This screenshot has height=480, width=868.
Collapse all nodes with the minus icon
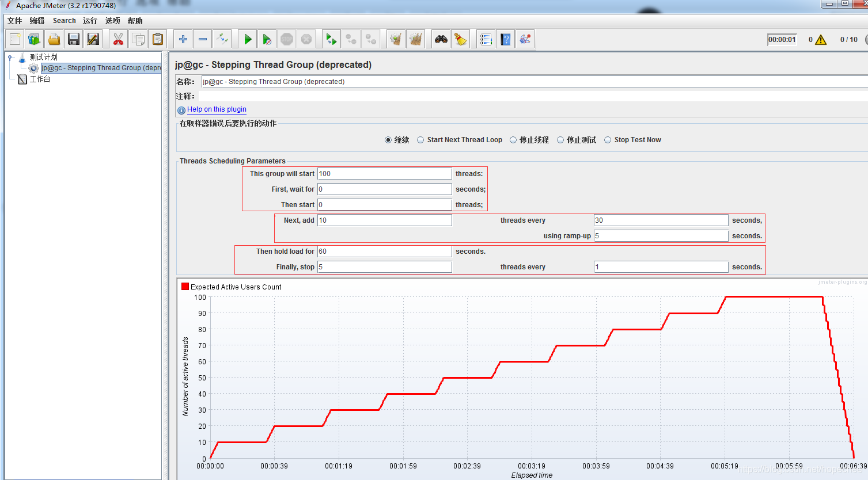202,39
